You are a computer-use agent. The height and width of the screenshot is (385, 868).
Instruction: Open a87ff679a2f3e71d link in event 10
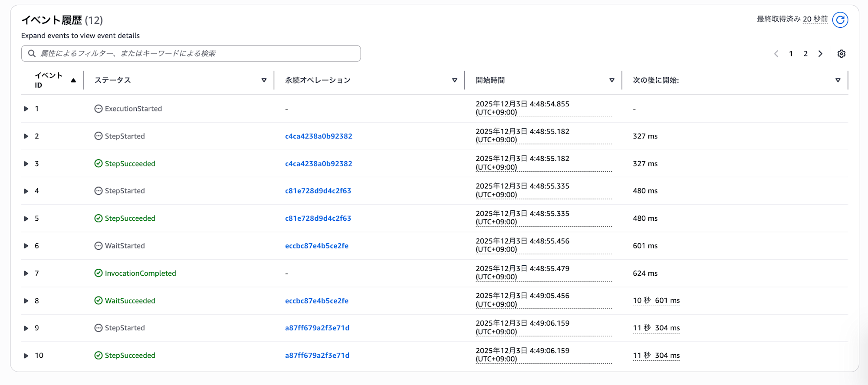click(317, 356)
